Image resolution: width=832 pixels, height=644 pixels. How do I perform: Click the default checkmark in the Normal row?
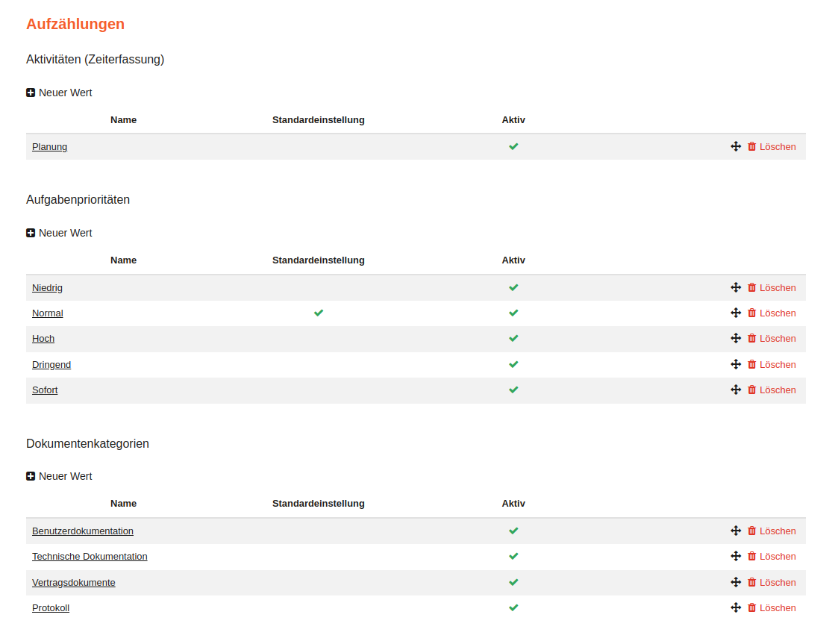(319, 313)
